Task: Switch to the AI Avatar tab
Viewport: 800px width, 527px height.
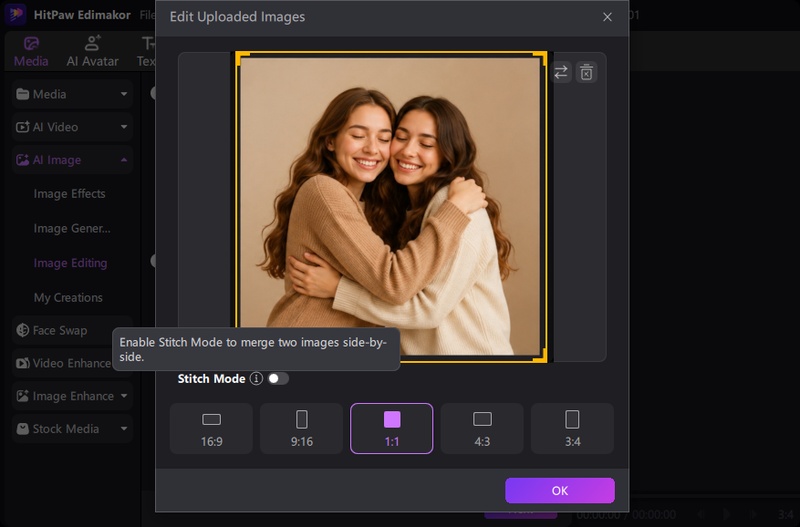Action: (x=92, y=52)
